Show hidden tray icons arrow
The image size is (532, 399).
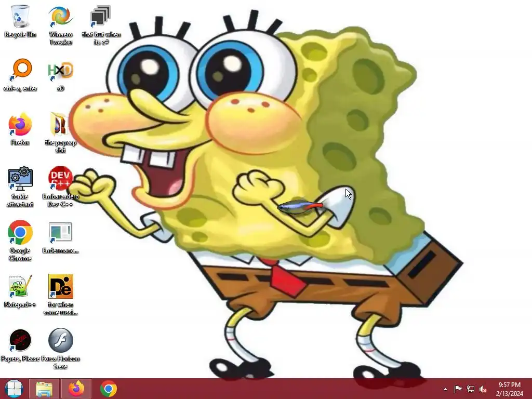tap(445, 389)
